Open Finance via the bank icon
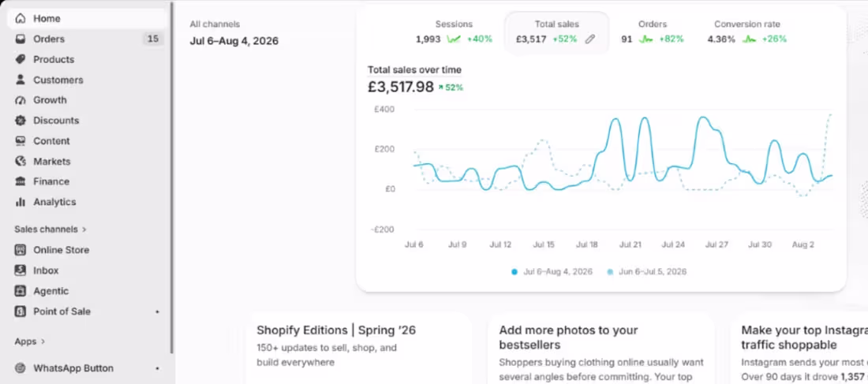The width and height of the screenshot is (868, 384). click(x=21, y=181)
